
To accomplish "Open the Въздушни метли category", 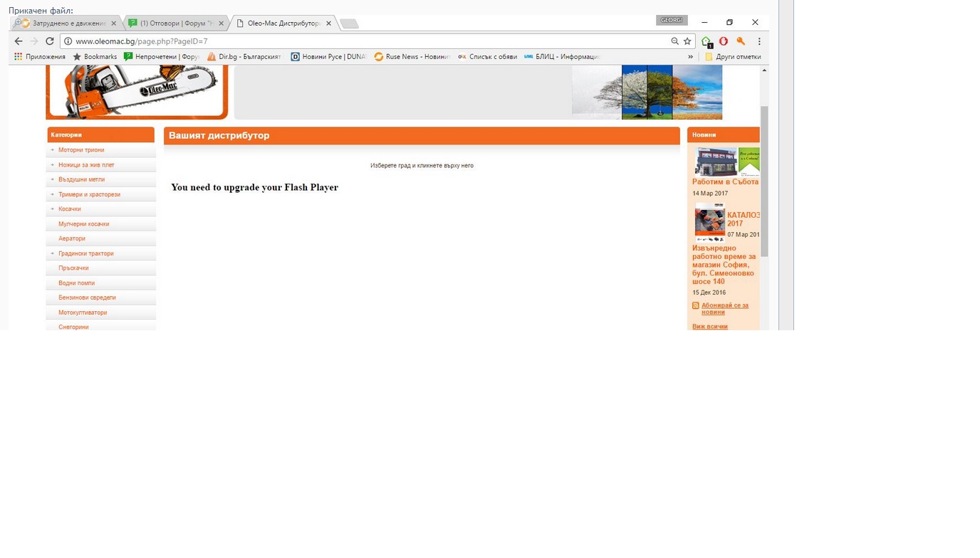I will (x=81, y=179).
